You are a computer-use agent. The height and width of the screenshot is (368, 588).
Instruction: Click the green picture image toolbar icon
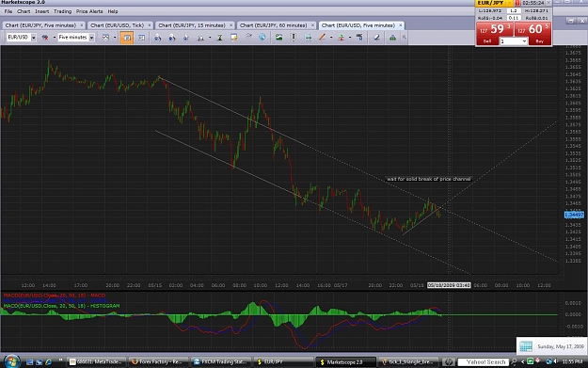pos(279,37)
